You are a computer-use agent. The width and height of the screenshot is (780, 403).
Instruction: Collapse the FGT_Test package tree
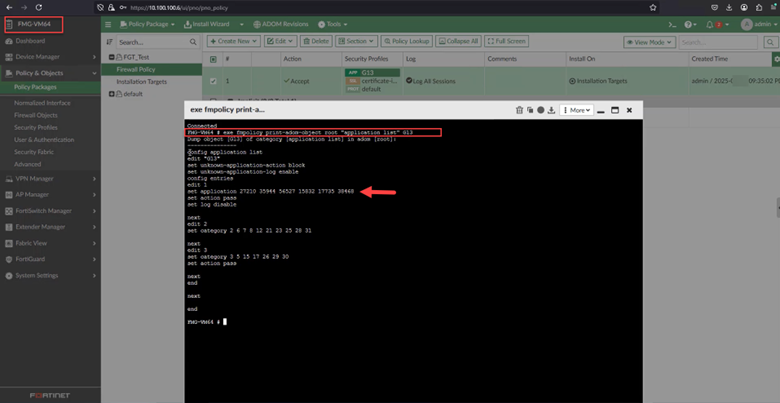(x=111, y=57)
